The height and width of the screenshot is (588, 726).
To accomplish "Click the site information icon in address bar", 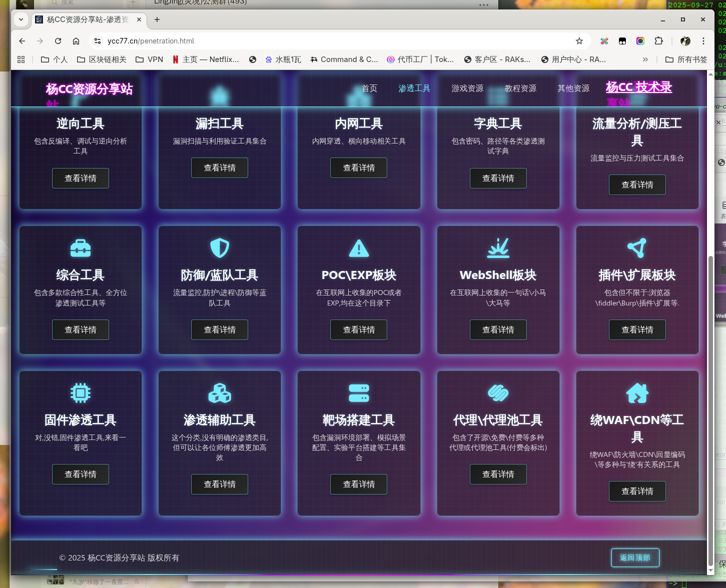I will (98, 41).
